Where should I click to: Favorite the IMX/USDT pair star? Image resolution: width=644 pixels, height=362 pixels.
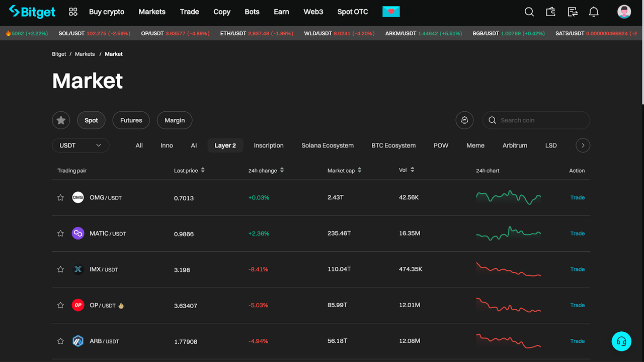tap(60, 269)
